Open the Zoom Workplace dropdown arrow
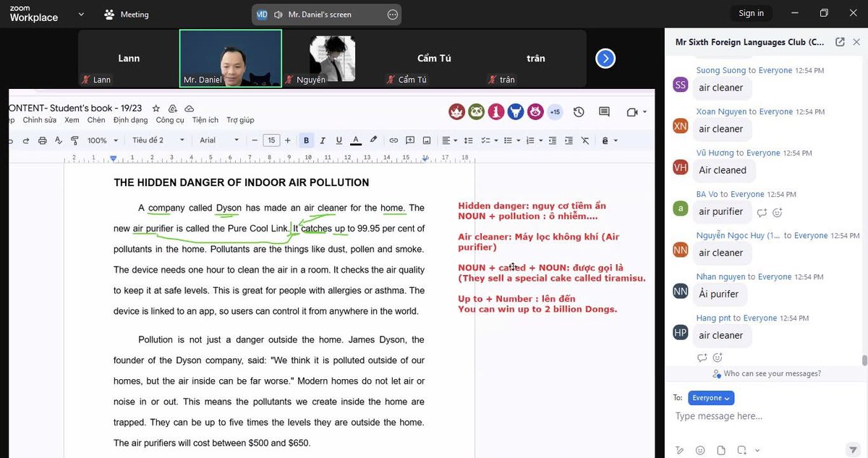This screenshot has width=868, height=458. 81,14
